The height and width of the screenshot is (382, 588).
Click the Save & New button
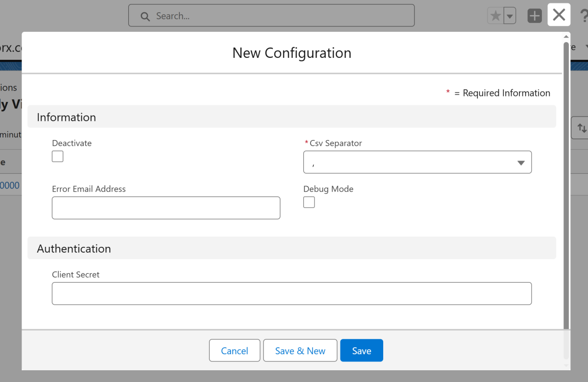300,351
